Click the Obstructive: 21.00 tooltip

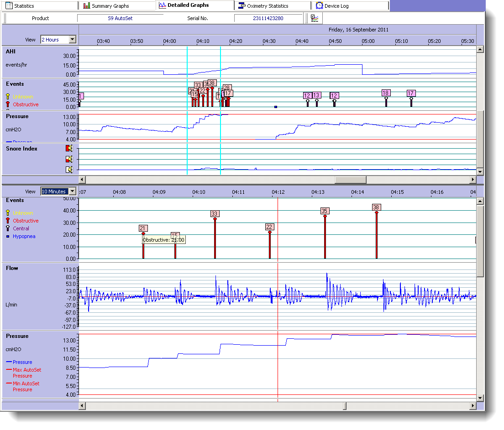pos(163,240)
